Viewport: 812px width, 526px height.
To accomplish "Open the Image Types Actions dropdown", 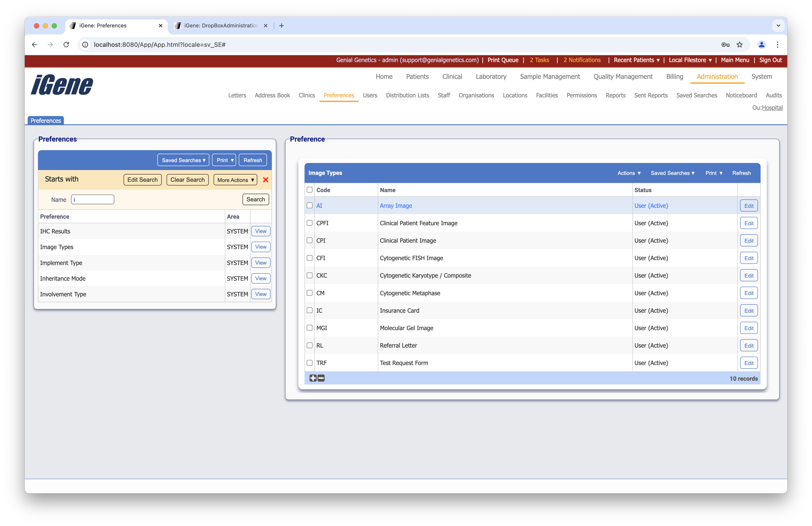I will (629, 173).
